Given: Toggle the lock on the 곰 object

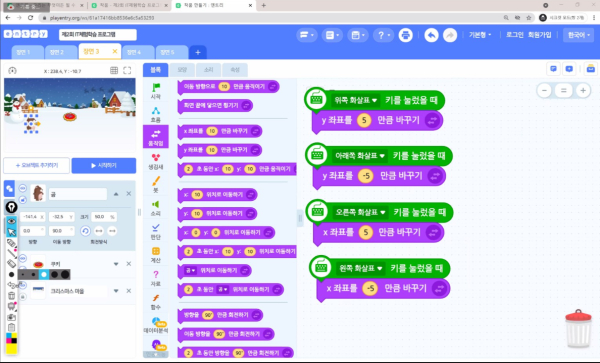Looking at the screenshot, I should 23,199.
